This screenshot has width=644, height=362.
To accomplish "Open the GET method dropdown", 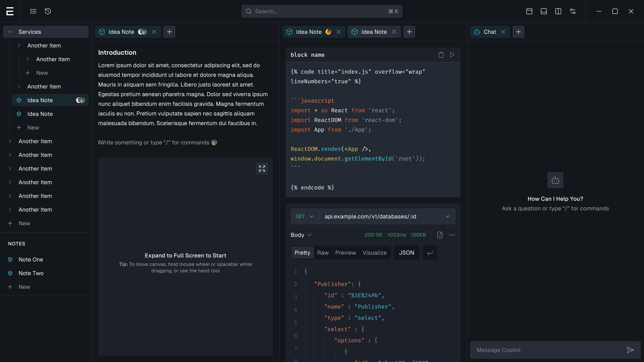I will point(304,216).
